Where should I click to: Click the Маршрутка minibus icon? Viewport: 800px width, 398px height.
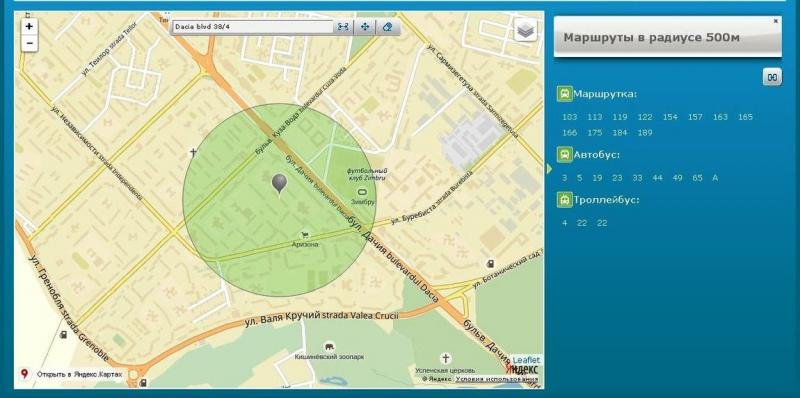point(564,94)
